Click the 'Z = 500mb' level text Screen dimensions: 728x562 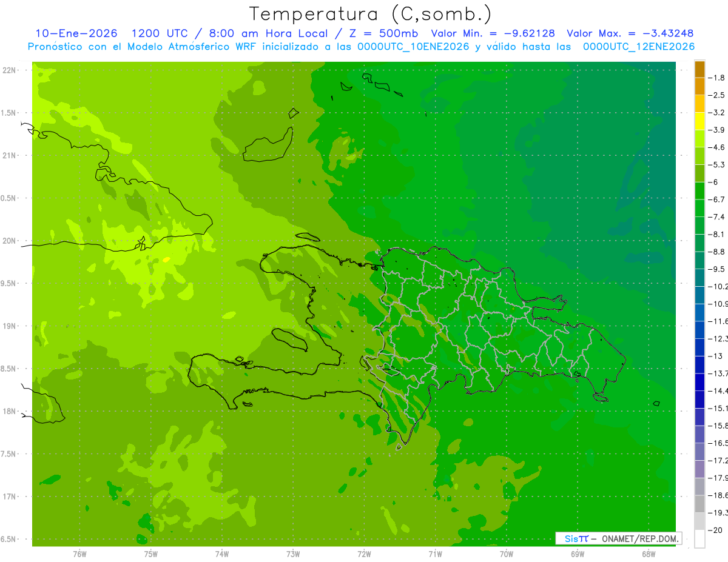point(383,33)
